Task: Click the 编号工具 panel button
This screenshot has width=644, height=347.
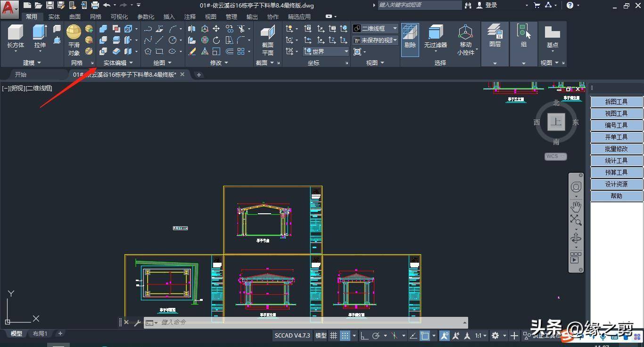Action: (x=617, y=125)
